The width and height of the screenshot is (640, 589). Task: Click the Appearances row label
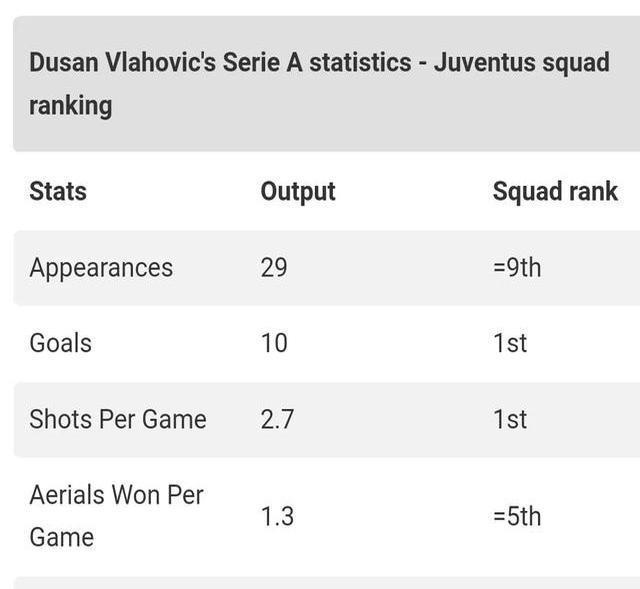pyautogui.click(x=101, y=268)
